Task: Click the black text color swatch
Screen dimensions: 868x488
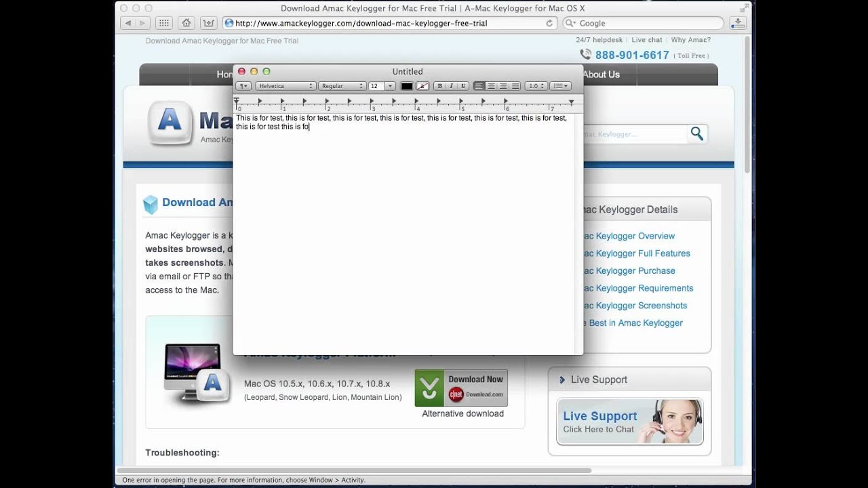Action: tap(407, 86)
